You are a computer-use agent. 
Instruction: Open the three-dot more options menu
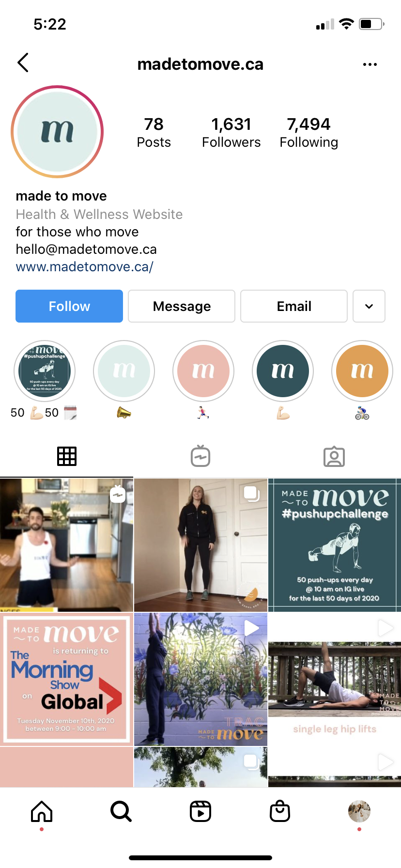(x=370, y=64)
